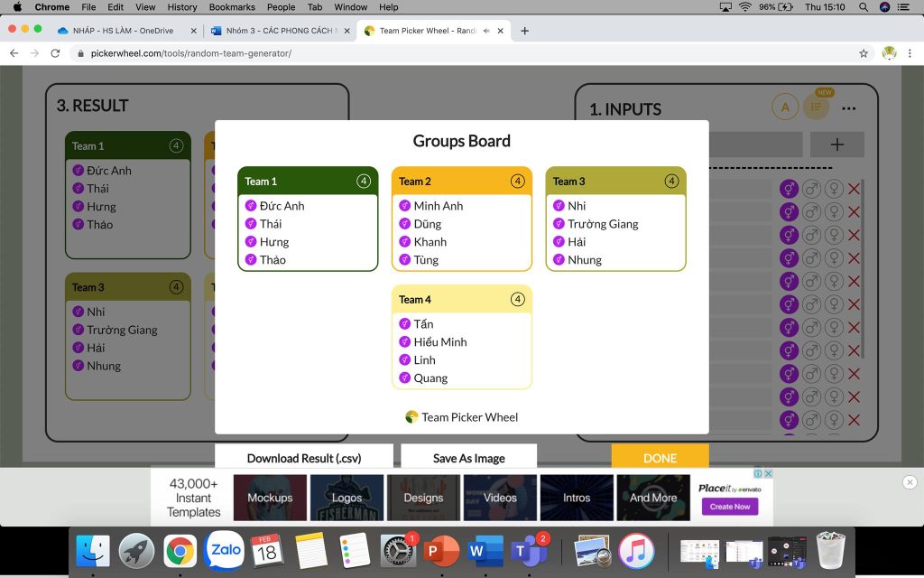Click the Create Now ad button
The height and width of the screenshot is (578, 924).
729,507
